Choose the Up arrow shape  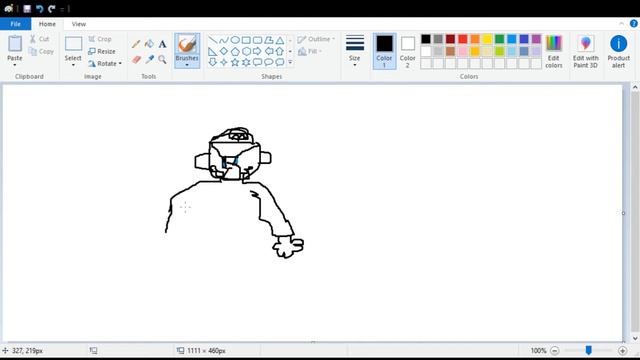(x=280, y=51)
